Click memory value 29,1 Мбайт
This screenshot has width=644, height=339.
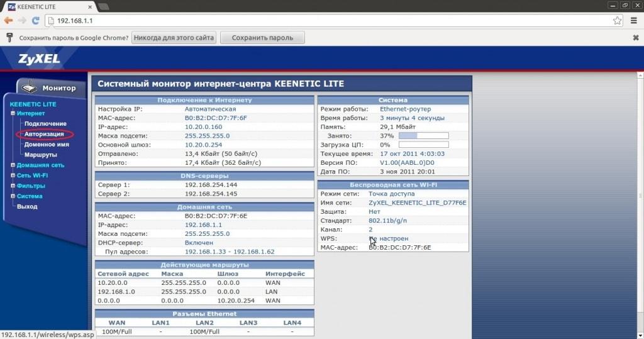[397, 127]
